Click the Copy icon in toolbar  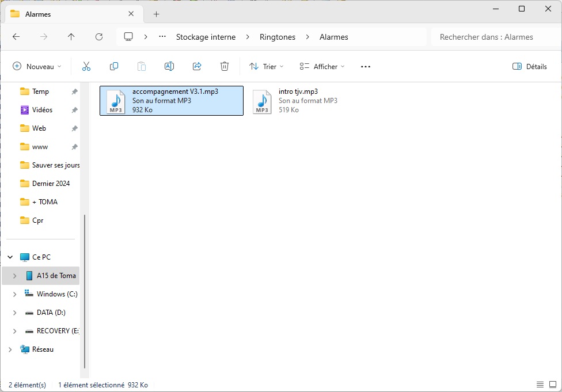[114, 66]
